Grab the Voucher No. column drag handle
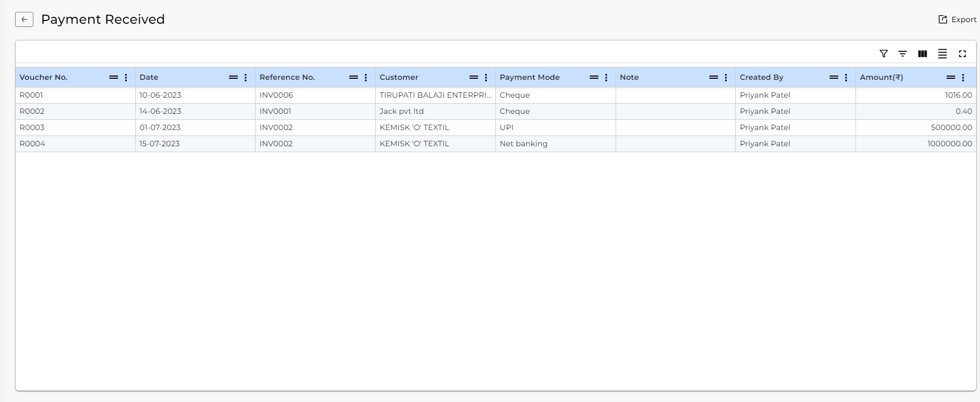Viewport: 980px width, 402px height. (x=114, y=77)
